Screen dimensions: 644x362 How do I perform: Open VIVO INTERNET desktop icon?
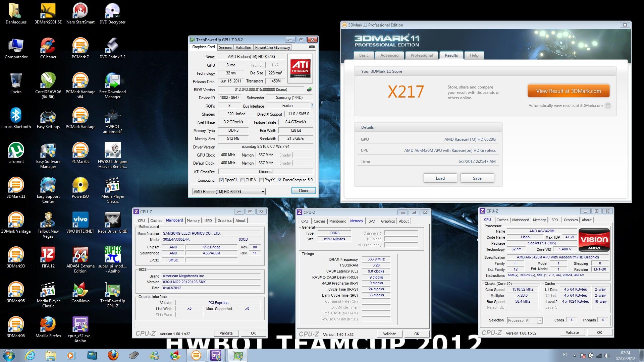click(x=80, y=223)
